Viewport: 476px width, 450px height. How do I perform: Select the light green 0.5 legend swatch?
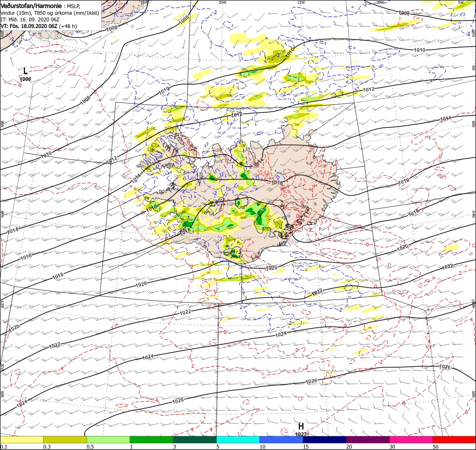pos(108,440)
